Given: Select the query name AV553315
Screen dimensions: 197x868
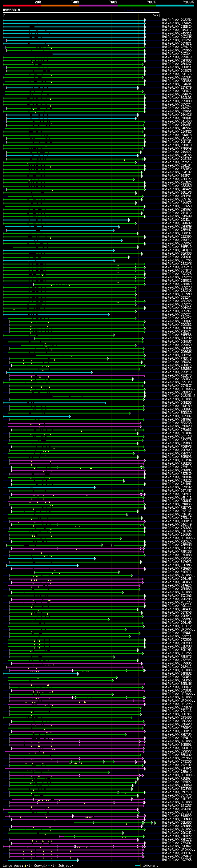Looking at the screenshot, I should [x=11, y=10].
